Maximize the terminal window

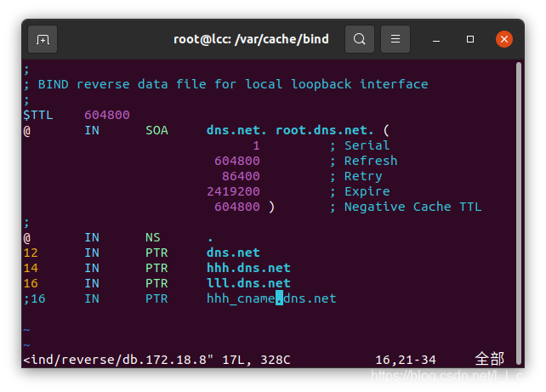tap(470, 39)
